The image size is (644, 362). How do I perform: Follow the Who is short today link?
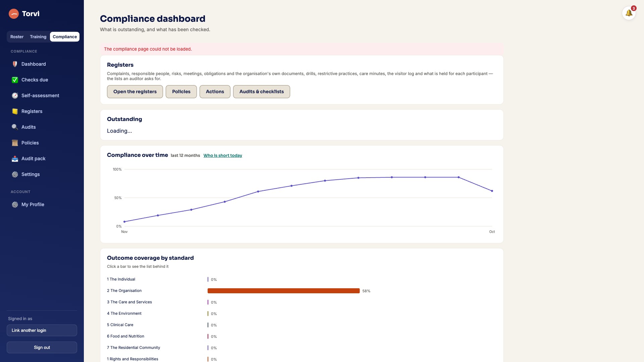coord(223,156)
